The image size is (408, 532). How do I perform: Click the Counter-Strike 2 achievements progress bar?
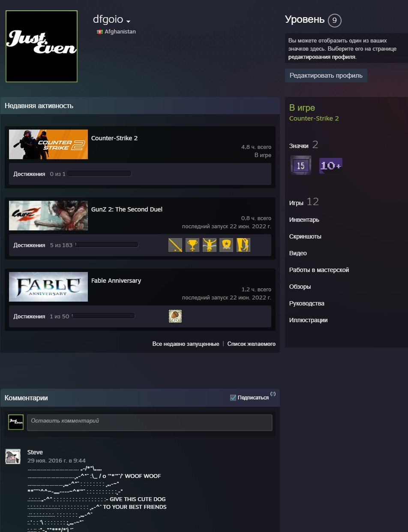(99, 174)
